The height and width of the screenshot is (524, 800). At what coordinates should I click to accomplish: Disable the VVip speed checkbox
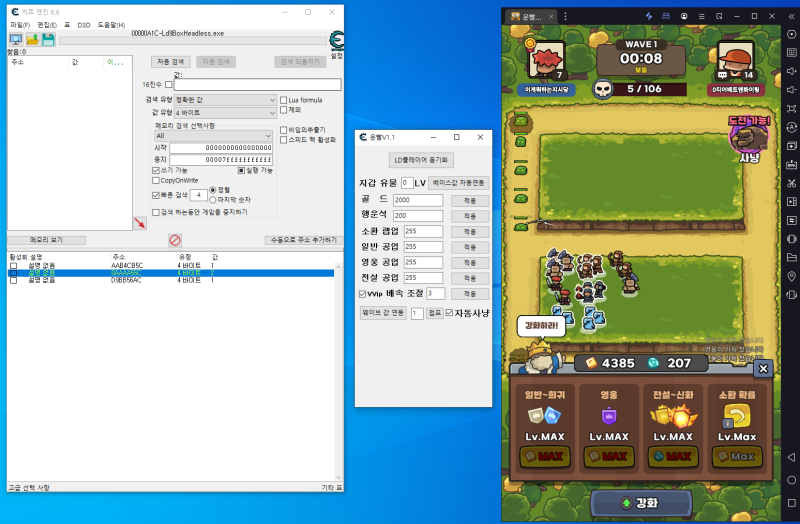[363, 294]
